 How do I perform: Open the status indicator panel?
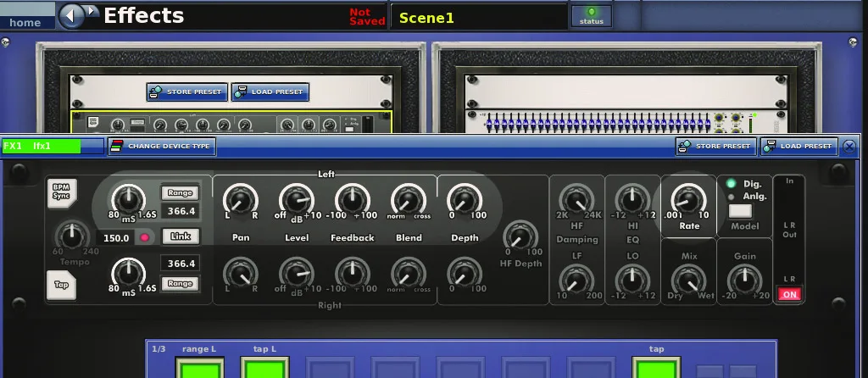pyautogui.click(x=591, y=16)
